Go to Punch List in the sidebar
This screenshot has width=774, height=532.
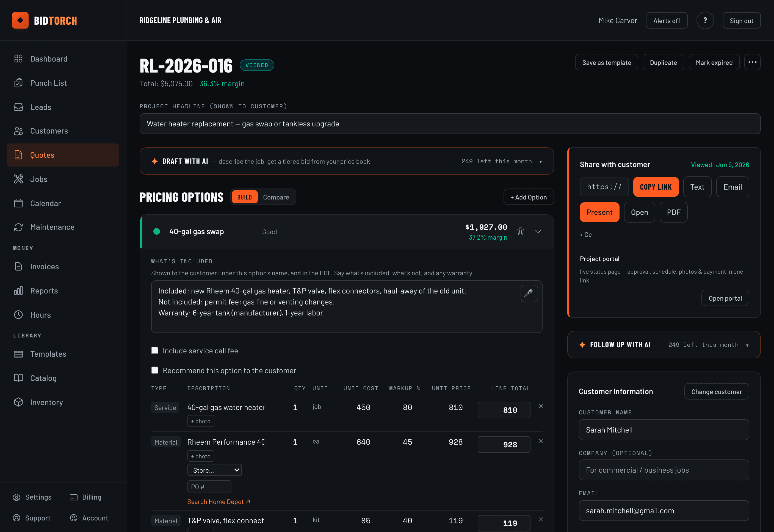[63, 83]
